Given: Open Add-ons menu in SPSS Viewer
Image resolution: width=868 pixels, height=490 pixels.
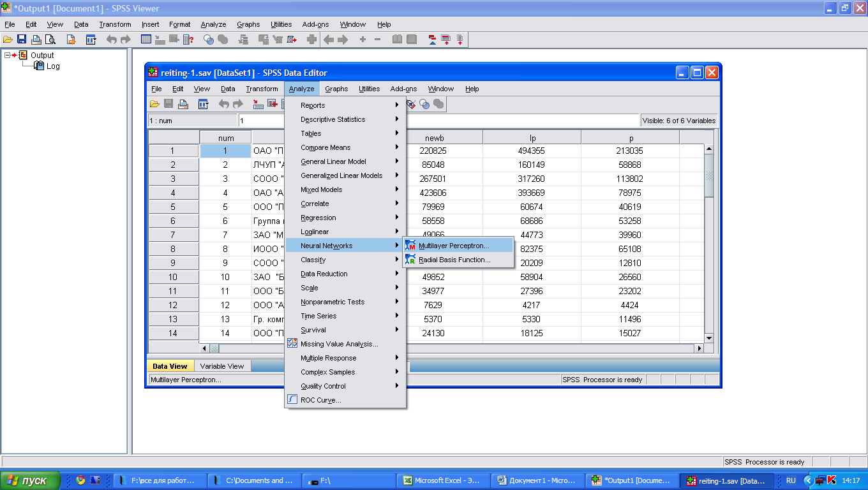Looking at the screenshot, I should tap(315, 24).
